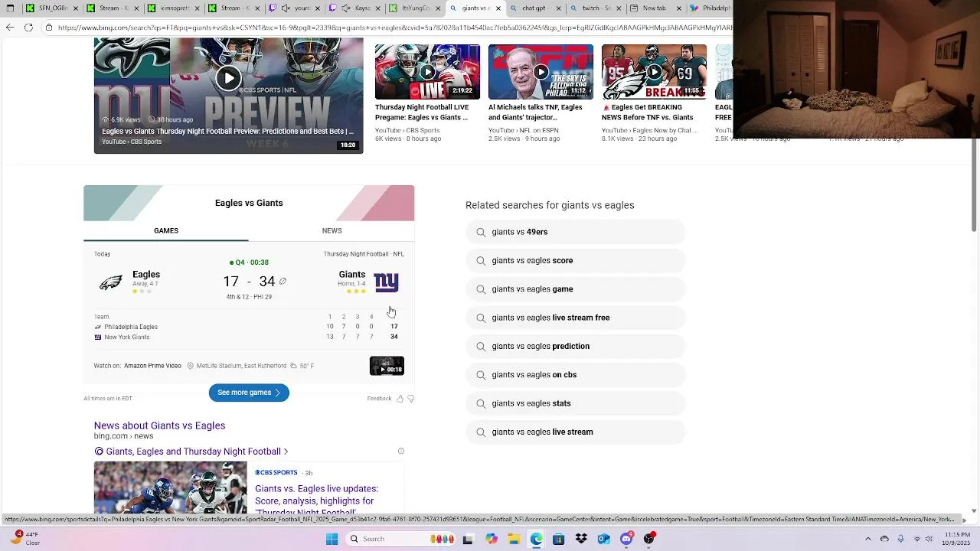This screenshot has height=551, width=980.
Task: Open Dropbox from the taskbar
Action: 581,539
